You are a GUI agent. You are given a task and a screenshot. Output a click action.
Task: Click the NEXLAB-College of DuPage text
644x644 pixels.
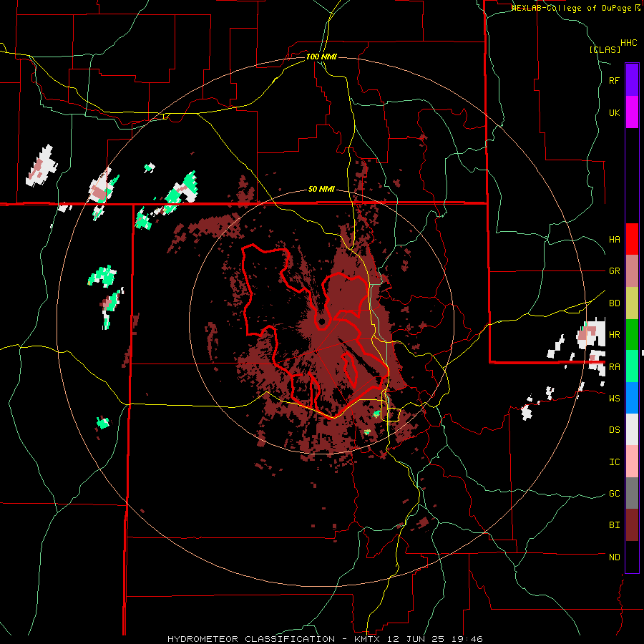571,8
